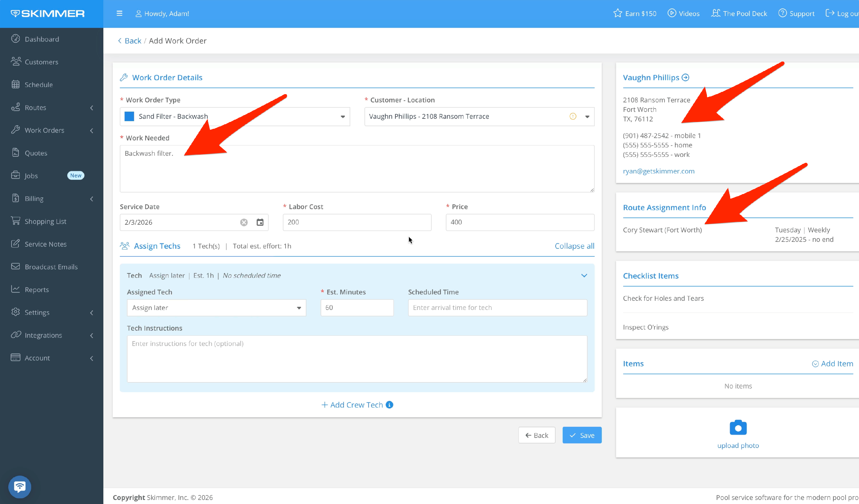The width and height of the screenshot is (859, 504).
Task: Open the chat support bubble icon
Action: coord(19,486)
